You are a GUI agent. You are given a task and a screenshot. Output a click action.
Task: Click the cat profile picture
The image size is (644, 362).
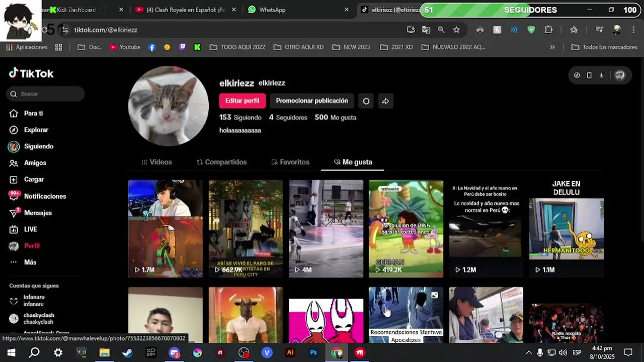click(x=169, y=106)
